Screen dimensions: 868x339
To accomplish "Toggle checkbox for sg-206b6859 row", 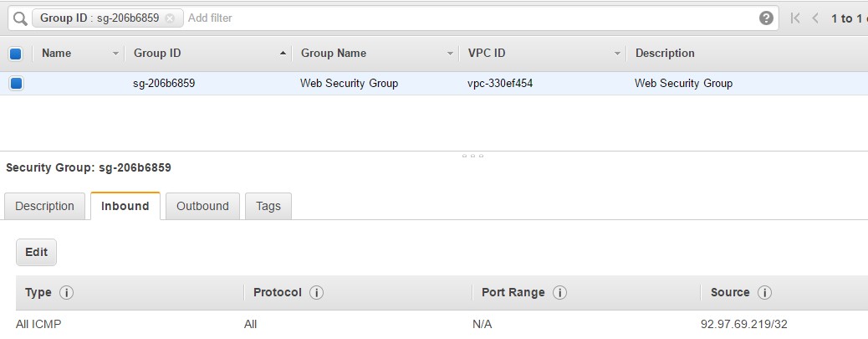I will click(16, 84).
